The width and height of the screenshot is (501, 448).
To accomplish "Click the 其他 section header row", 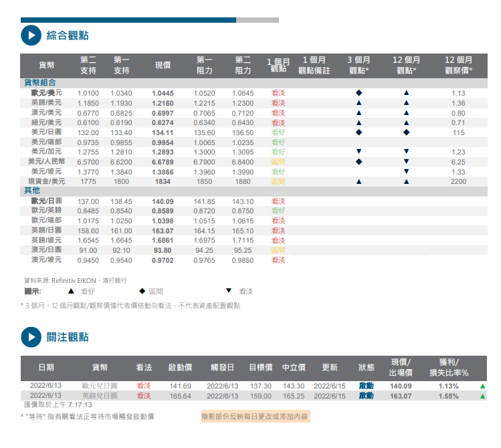I will [x=33, y=191].
